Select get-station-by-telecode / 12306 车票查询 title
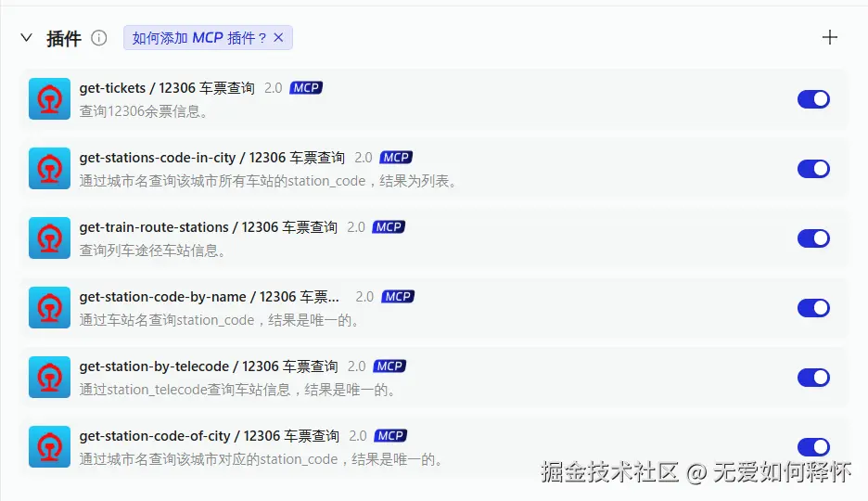 pyautogui.click(x=208, y=366)
